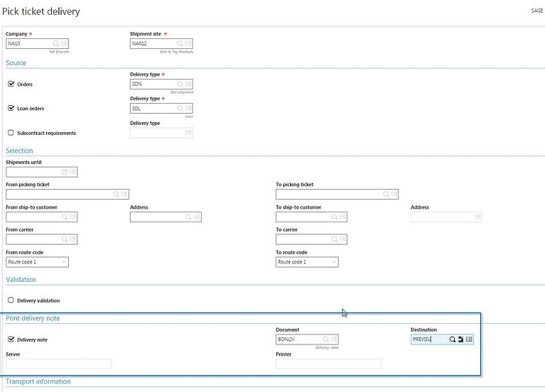
Task: Enable the Delivery validation checkbox
Action: click(11, 300)
